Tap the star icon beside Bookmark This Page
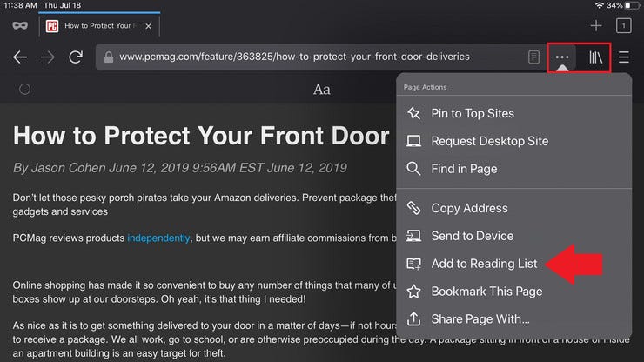644x362 pixels. [413, 292]
